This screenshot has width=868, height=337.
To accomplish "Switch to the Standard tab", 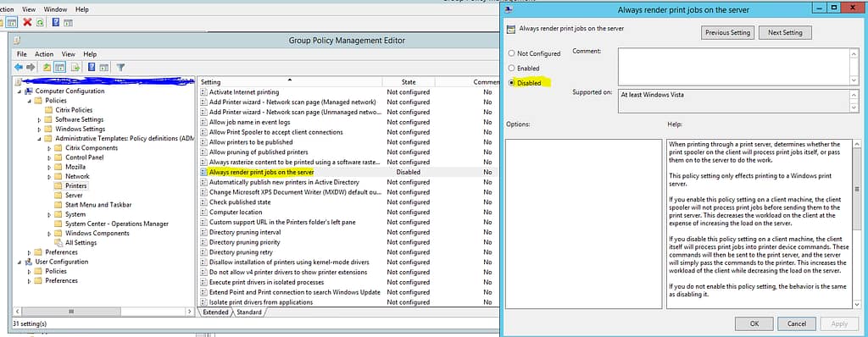I will (249, 312).
